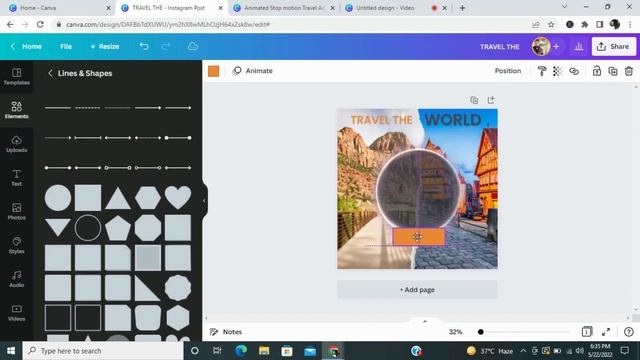Click duplicate page icon above canvas
This screenshot has height=360, width=640.
point(474,100)
